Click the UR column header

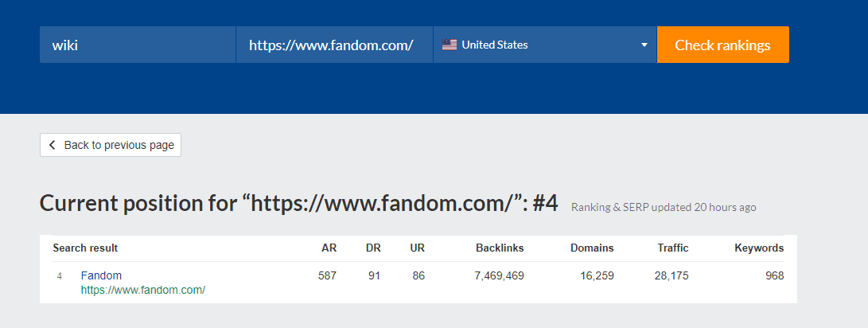(x=417, y=248)
